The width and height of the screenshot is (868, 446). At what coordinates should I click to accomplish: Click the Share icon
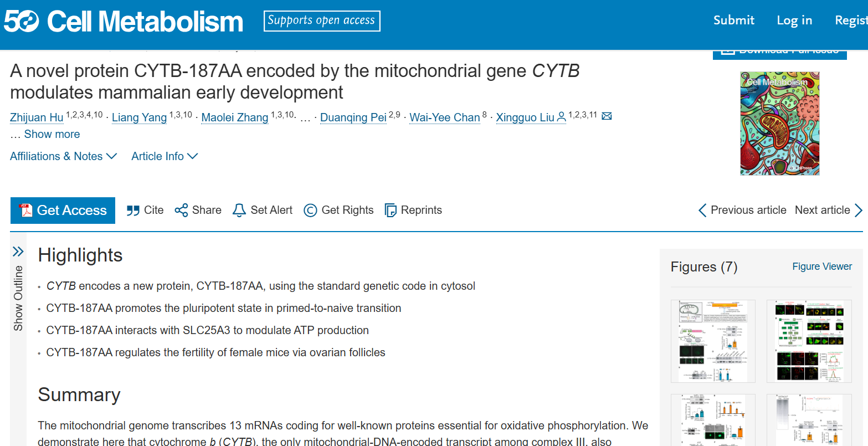pyautogui.click(x=181, y=211)
